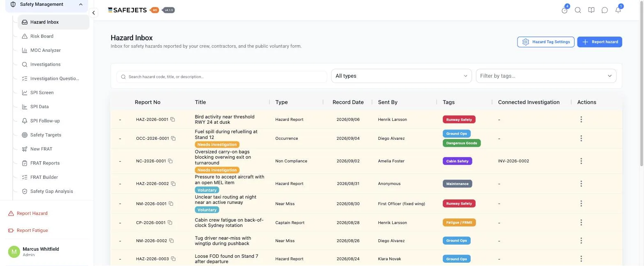
Task: Open Hazard Tag Settings
Action: pyautogui.click(x=545, y=42)
